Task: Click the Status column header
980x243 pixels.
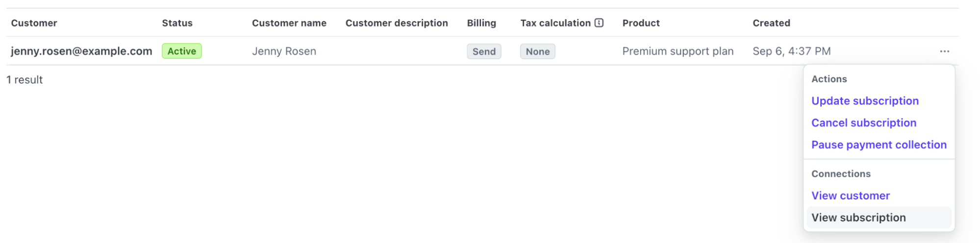Action: click(x=177, y=23)
